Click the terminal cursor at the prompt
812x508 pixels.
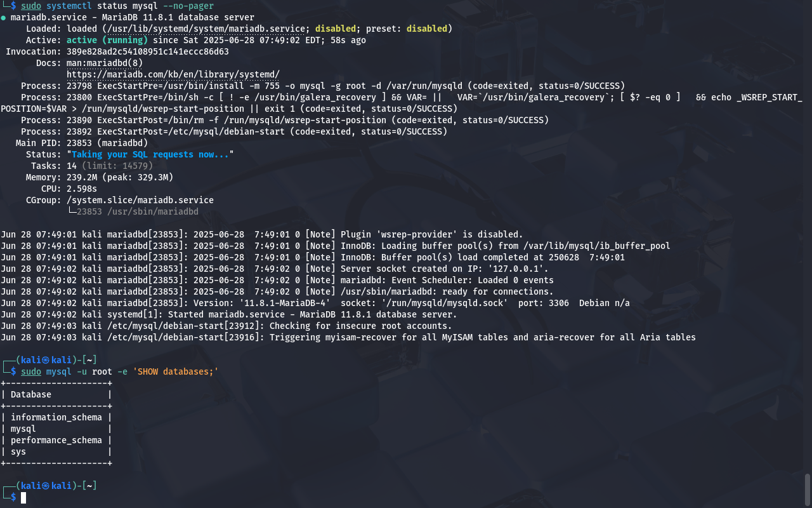tap(23, 497)
